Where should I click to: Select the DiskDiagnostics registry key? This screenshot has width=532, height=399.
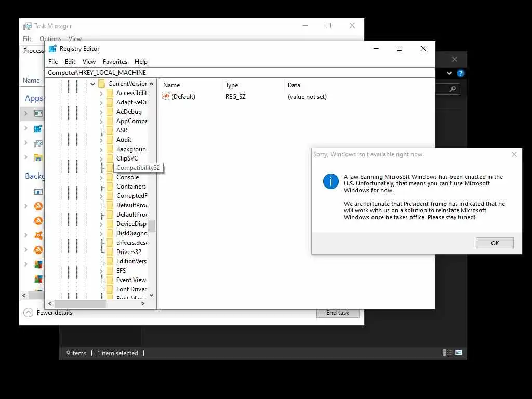131,233
